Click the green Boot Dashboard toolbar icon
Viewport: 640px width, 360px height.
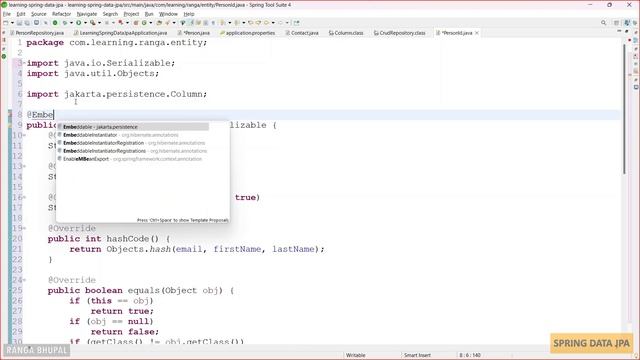[55, 23]
